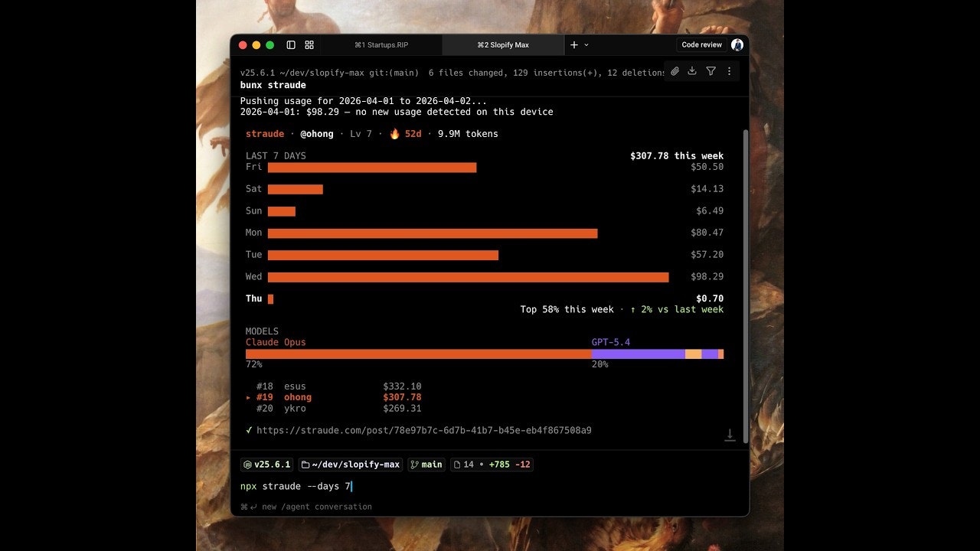Click the $0.70 Thursday amount
Screen dimensions: 980x551
tap(710, 298)
